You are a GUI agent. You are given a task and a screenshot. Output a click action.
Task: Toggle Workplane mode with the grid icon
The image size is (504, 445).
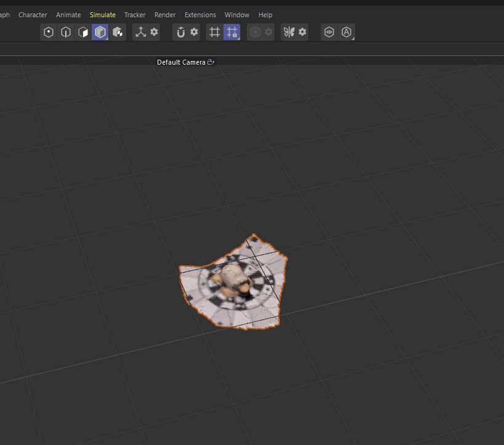point(214,32)
